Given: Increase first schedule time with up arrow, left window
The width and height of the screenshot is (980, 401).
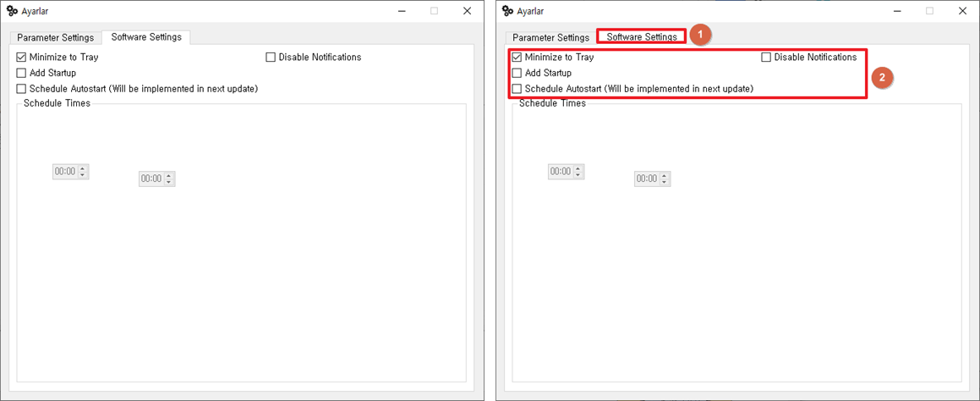Looking at the screenshot, I should point(83,168).
